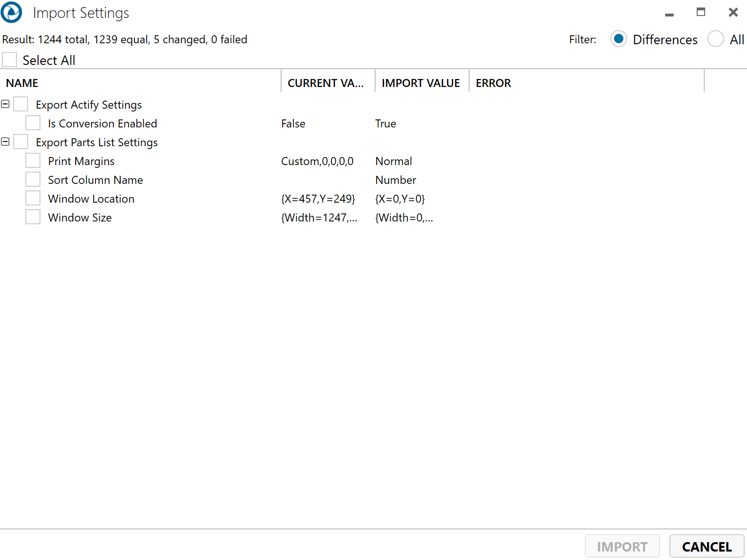This screenshot has height=560, width=747.
Task: Close the Import Settings dialog
Action: point(733,13)
